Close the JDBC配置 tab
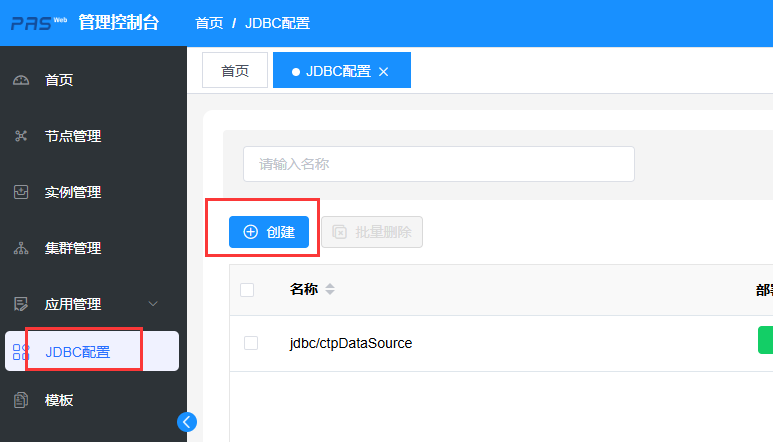This screenshot has height=442, width=773. click(384, 72)
